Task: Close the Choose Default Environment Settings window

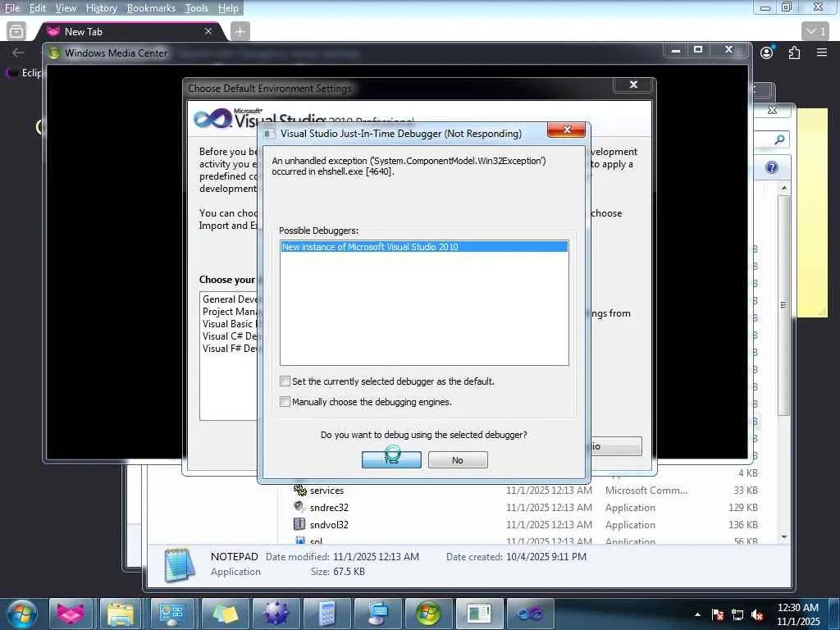Action: coord(633,84)
